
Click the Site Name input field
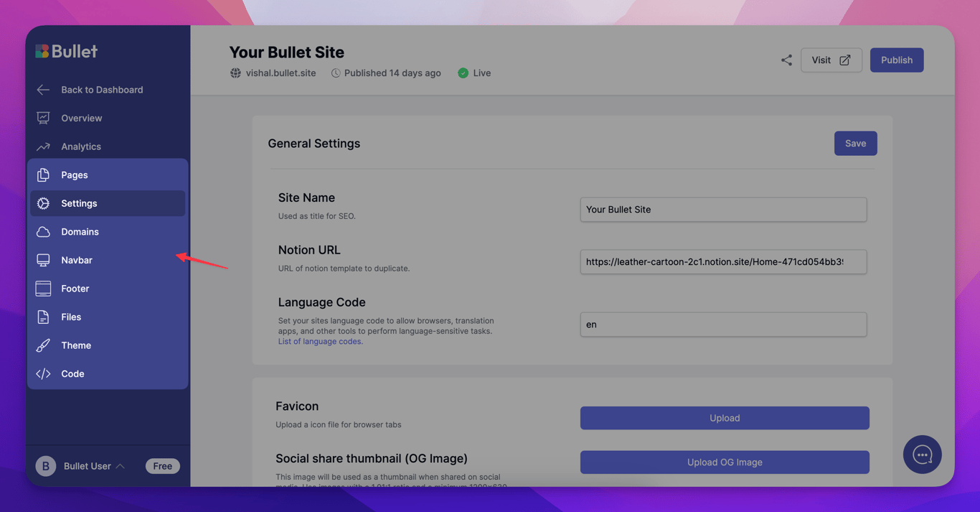723,210
